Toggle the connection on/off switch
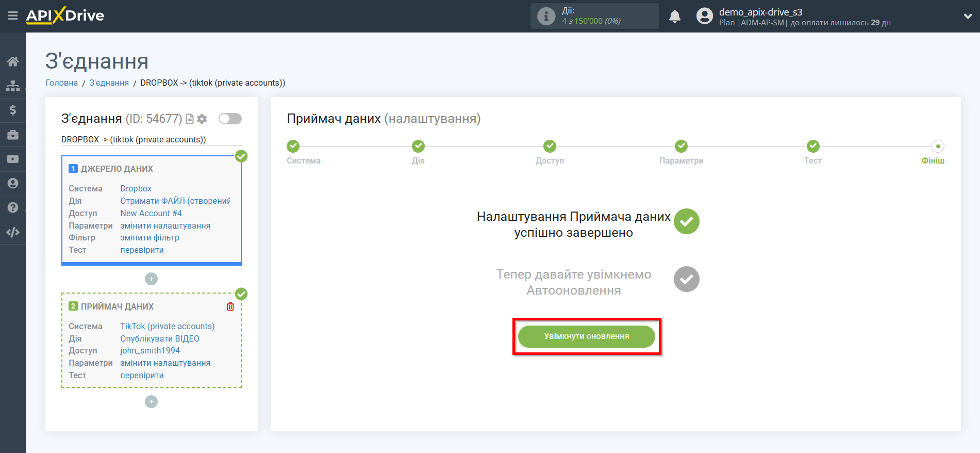This screenshot has height=453, width=980. click(230, 119)
